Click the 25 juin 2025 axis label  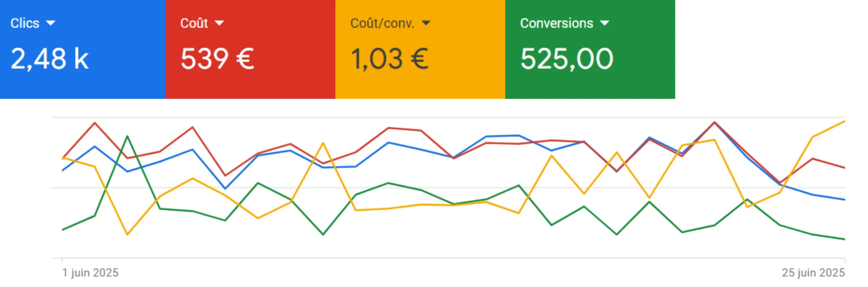click(813, 273)
